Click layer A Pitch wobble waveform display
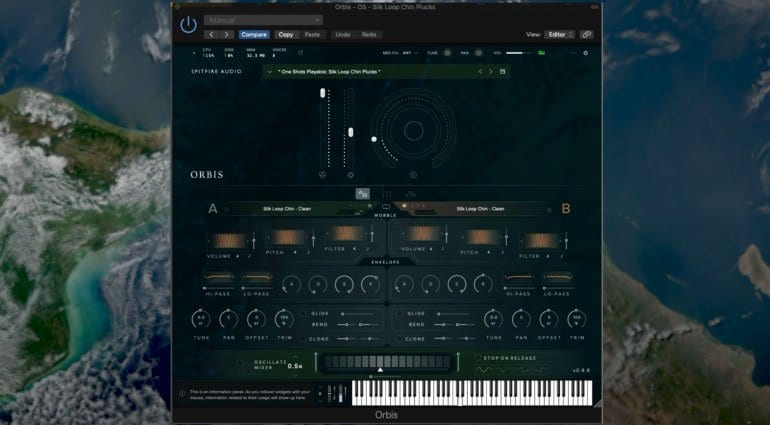 (289, 237)
